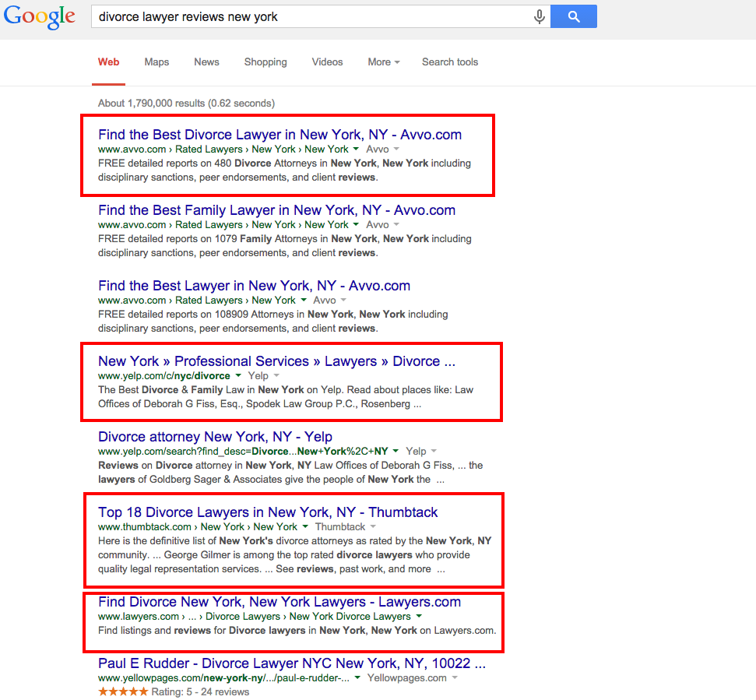The height and width of the screenshot is (700, 756).
Task: Open 'Find the Best Divorce Lawyer' Avvo result
Action: [280, 135]
